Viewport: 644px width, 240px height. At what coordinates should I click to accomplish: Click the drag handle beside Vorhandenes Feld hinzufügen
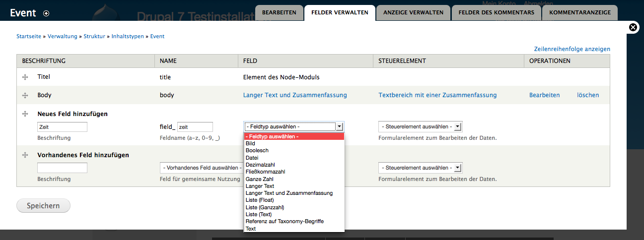point(25,155)
